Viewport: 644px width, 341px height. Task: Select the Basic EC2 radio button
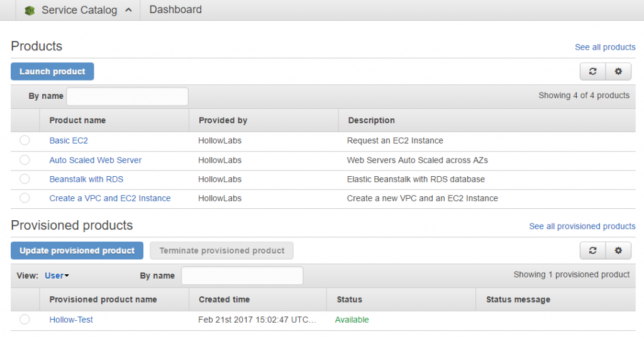click(x=25, y=140)
